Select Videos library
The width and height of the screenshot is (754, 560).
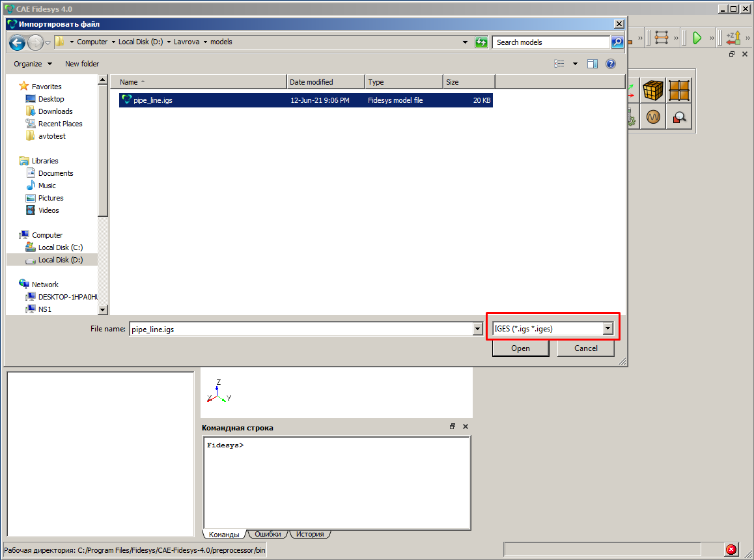coord(49,210)
